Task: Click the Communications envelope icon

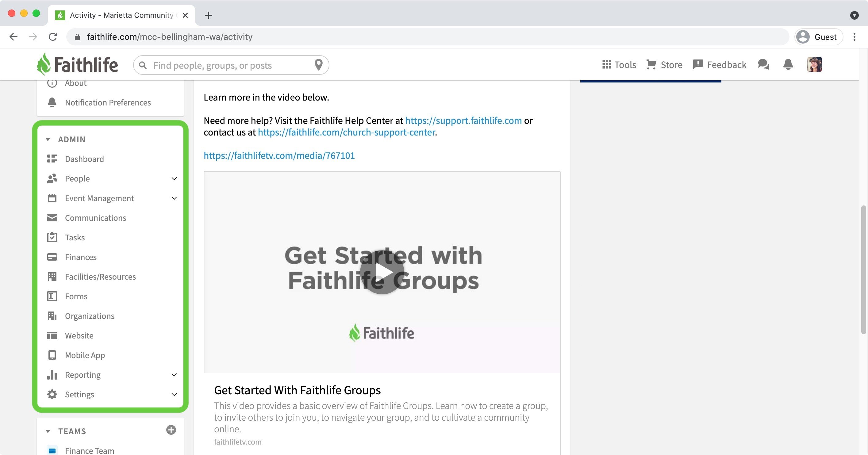Action: 52,218
